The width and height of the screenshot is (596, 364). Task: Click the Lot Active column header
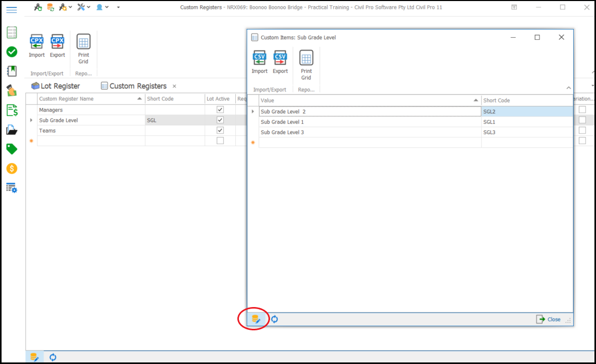point(220,99)
